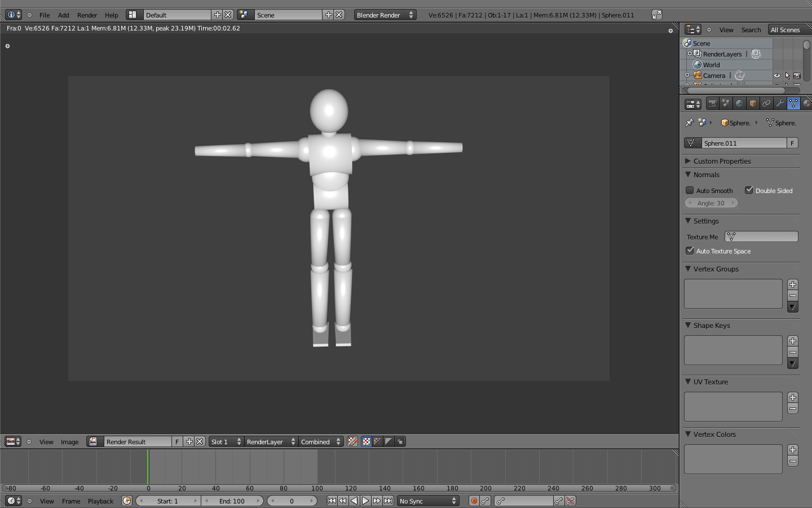This screenshot has width=812, height=508.
Task: Open the Playback menu in the timeline
Action: [100, 501]
